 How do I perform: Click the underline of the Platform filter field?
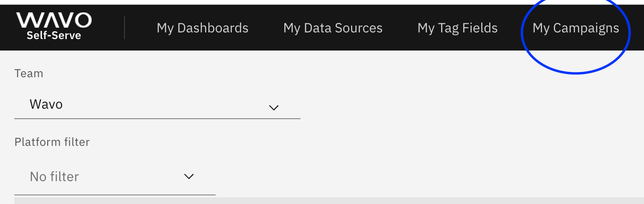point(115,194)
